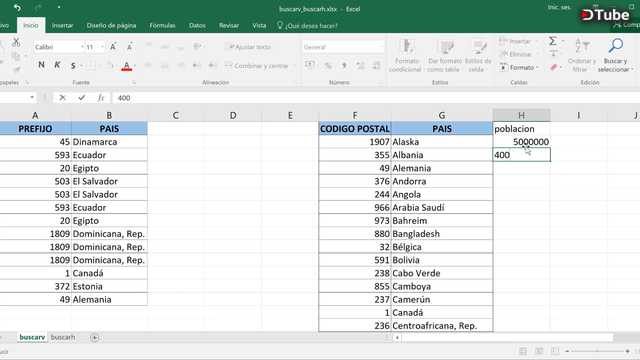
Task: Select the cell reading Dinamarca
Action: coord(109,142)
